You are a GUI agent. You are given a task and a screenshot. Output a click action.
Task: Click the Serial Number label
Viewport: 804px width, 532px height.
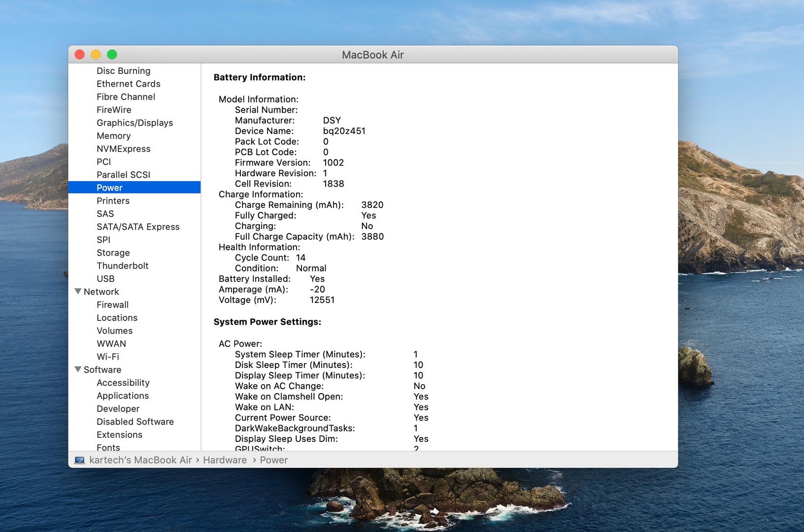click(x=266, y=110)
